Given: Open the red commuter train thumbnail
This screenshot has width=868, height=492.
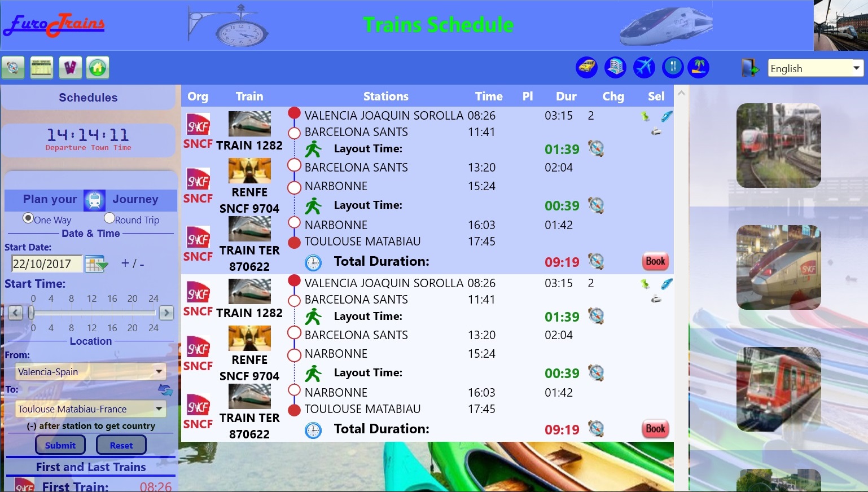Looking at the screenshot, I should tap(779, 389).
